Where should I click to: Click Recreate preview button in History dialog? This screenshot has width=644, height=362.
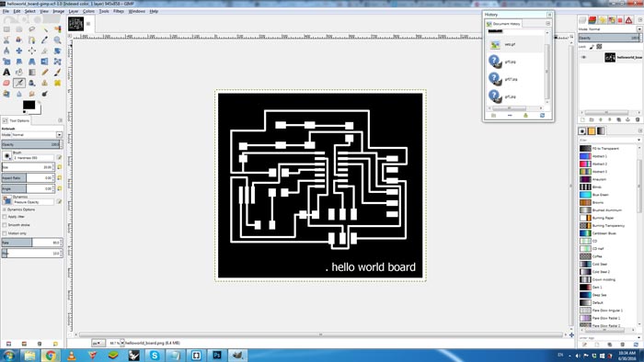point(542,116)
